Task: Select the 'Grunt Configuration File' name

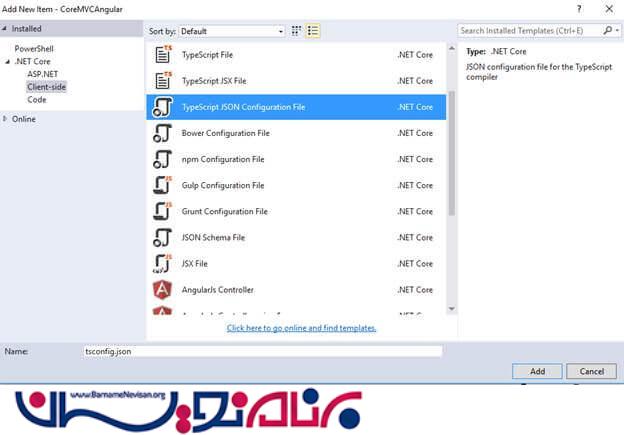Action: pyautogui.click(x=224, y=211)
